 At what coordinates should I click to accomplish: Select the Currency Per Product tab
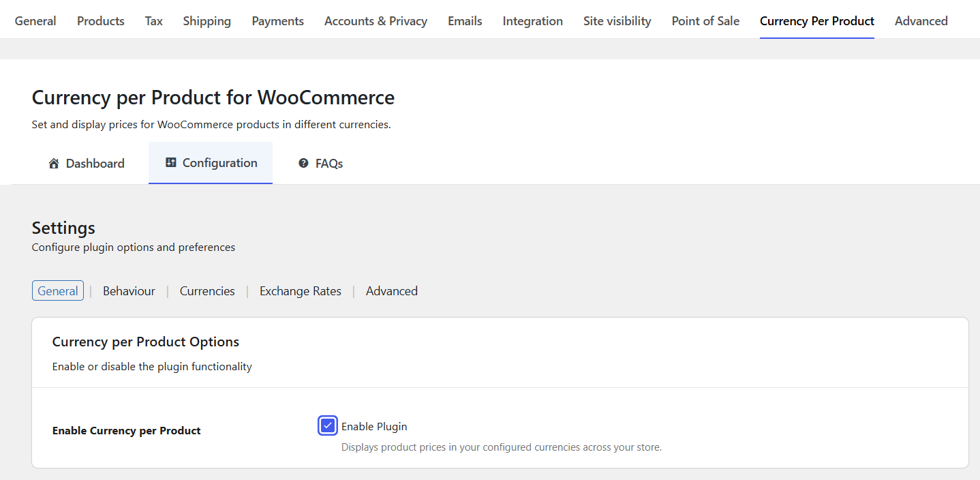click(x=817, y=21)
